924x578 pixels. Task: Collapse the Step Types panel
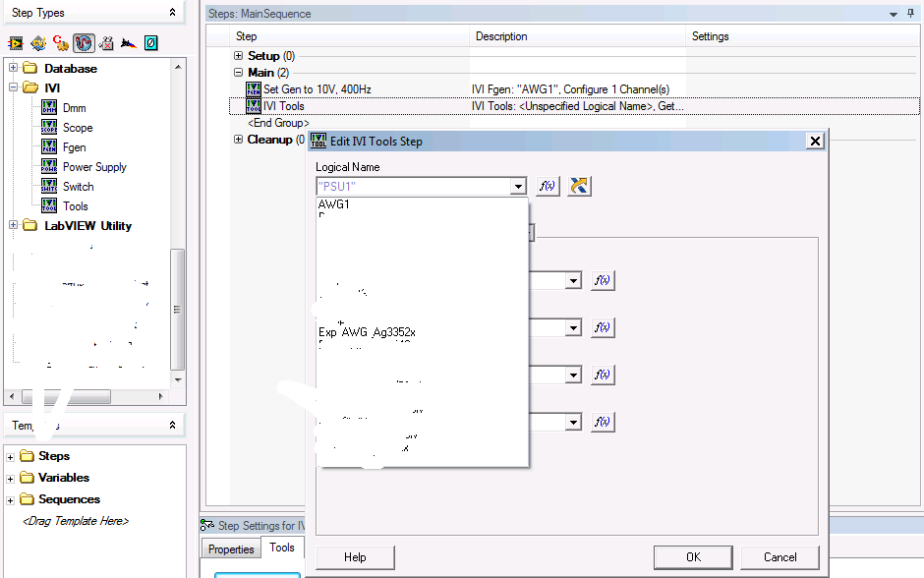pyautogui.click(x=173, y=12)
